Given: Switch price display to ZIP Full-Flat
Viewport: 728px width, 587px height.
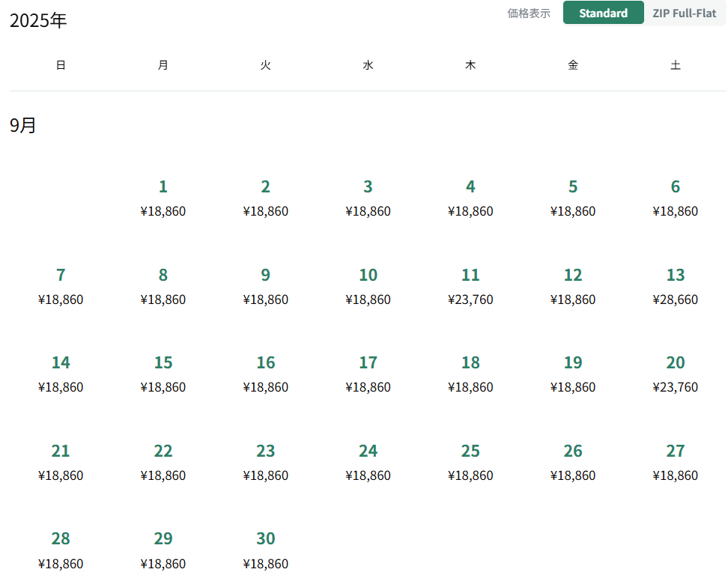Looking at the screenshot, I should 685,13.
